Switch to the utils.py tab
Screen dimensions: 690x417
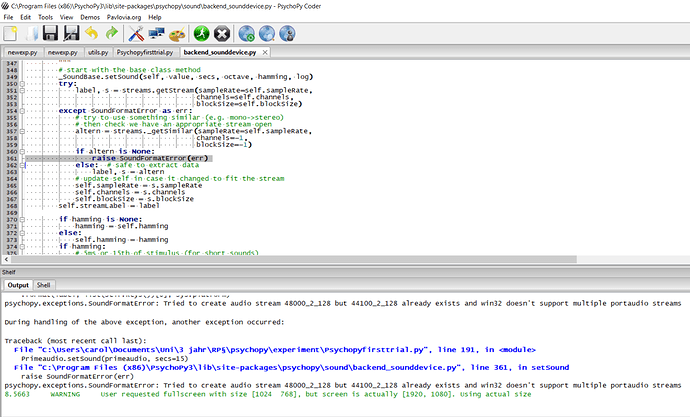pos(98,52)
